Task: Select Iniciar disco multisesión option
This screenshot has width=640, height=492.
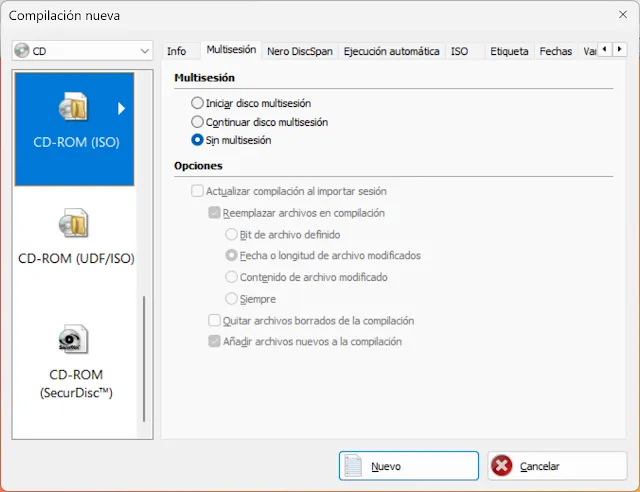Action: (197, 103)
